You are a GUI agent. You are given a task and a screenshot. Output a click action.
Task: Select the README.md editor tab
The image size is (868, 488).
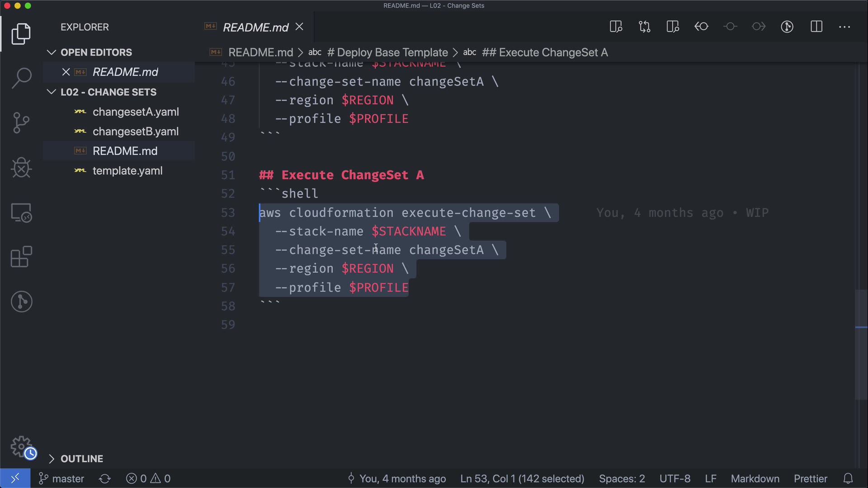255,27
